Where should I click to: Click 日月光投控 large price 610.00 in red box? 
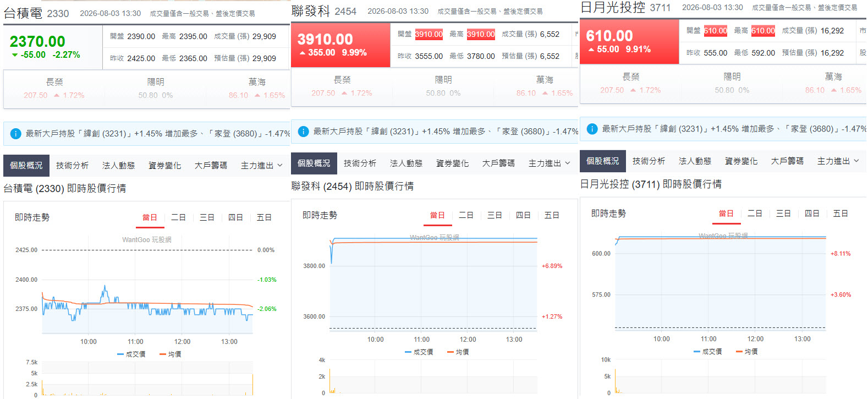(x=609, y=36)
